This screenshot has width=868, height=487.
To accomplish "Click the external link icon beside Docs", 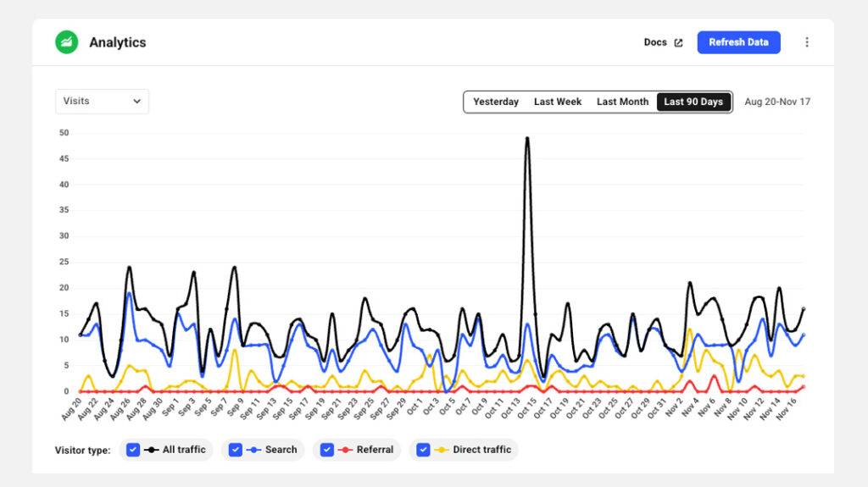I will (678, 43).
